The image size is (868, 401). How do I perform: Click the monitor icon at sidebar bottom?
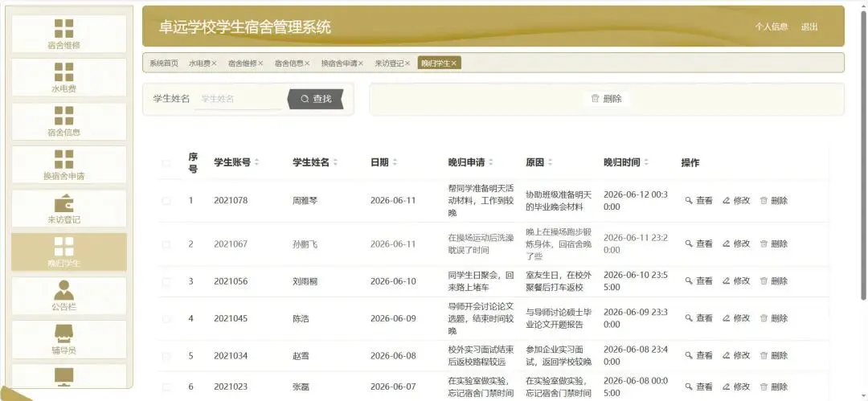[x=63, y=377]
